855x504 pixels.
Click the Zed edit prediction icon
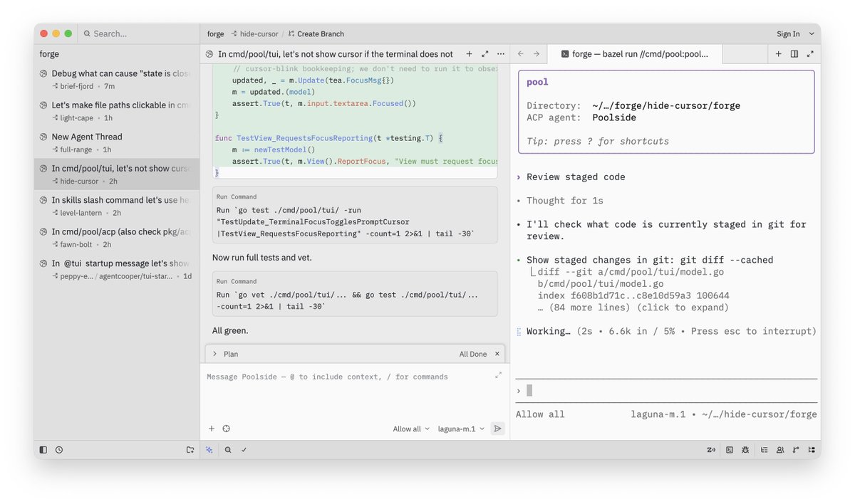(711, 450)
